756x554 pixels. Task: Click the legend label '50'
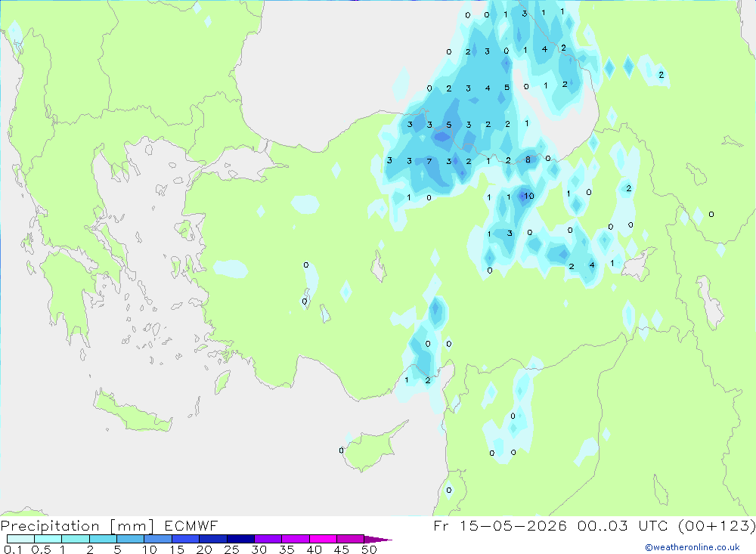[x=369, y=549]
